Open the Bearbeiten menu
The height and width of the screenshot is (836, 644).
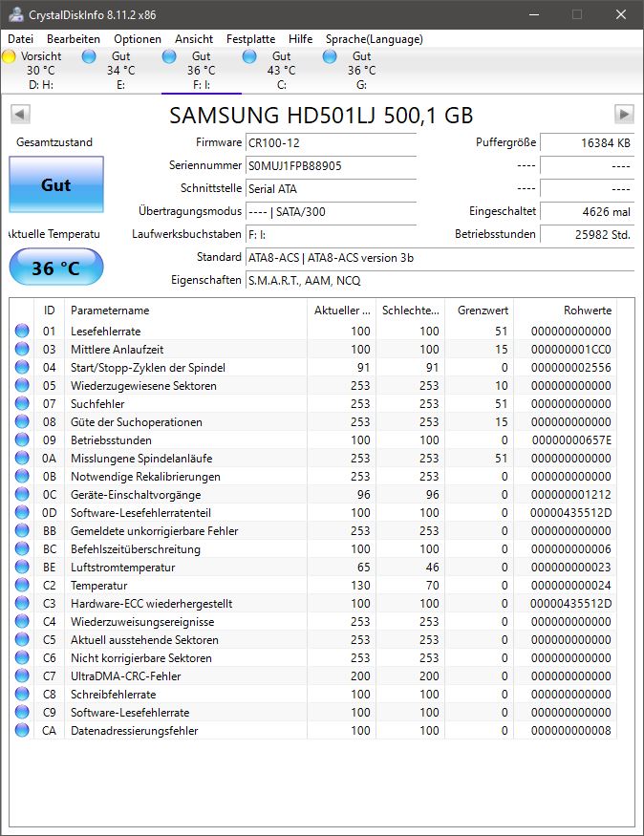74,39
